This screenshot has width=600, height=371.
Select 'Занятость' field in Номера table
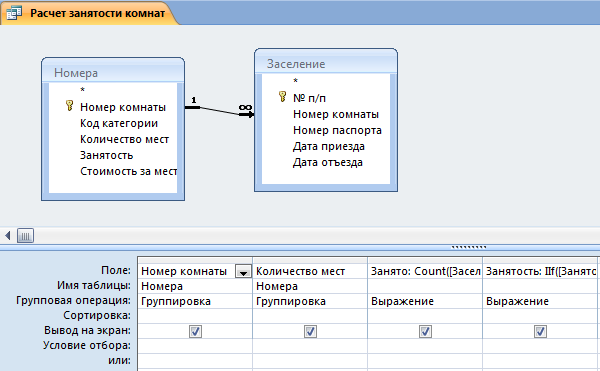coord(106,156)
